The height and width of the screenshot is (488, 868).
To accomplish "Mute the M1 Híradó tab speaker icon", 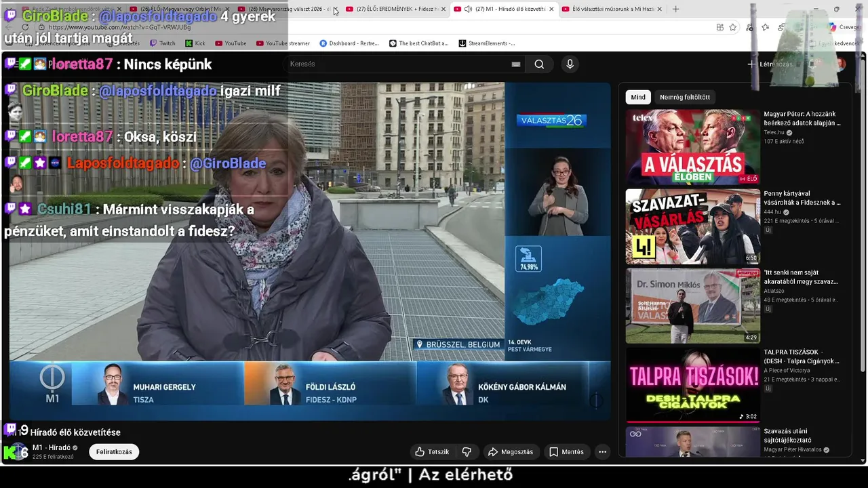I will 468,9.
